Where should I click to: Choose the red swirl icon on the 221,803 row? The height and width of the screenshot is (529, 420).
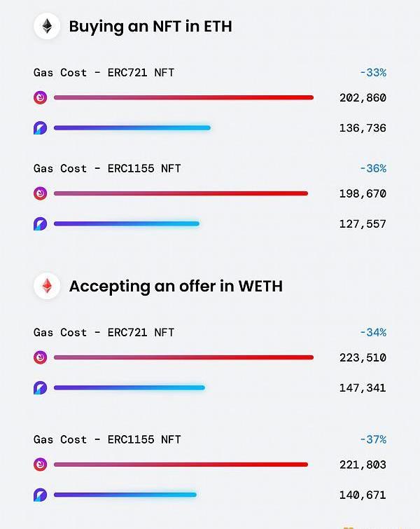coord(41,465)
